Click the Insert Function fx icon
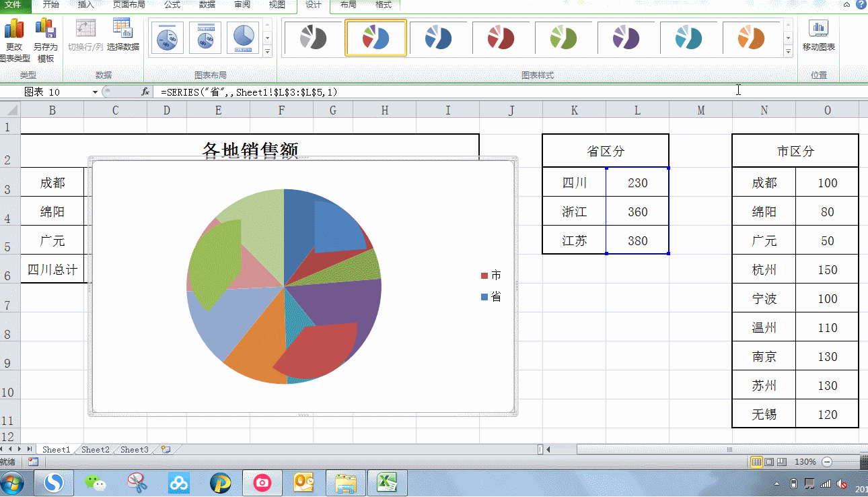The height and width of the screenshot is (497, 868). (145, 92)
